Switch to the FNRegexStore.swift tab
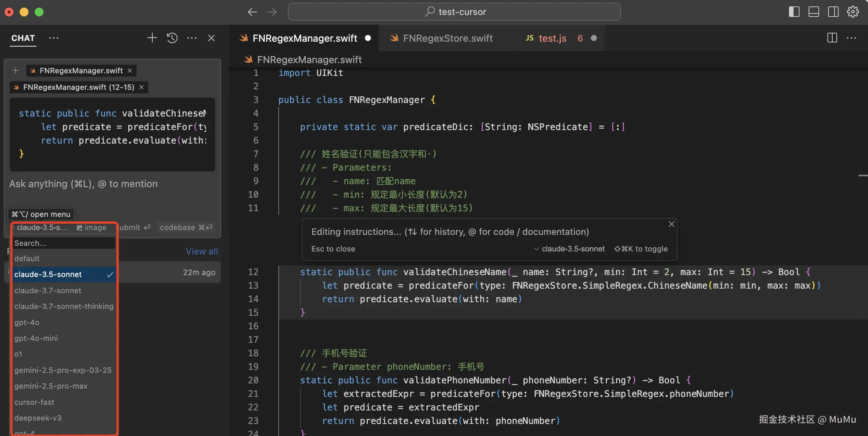868x436 pixels. [x=448, y=38]
